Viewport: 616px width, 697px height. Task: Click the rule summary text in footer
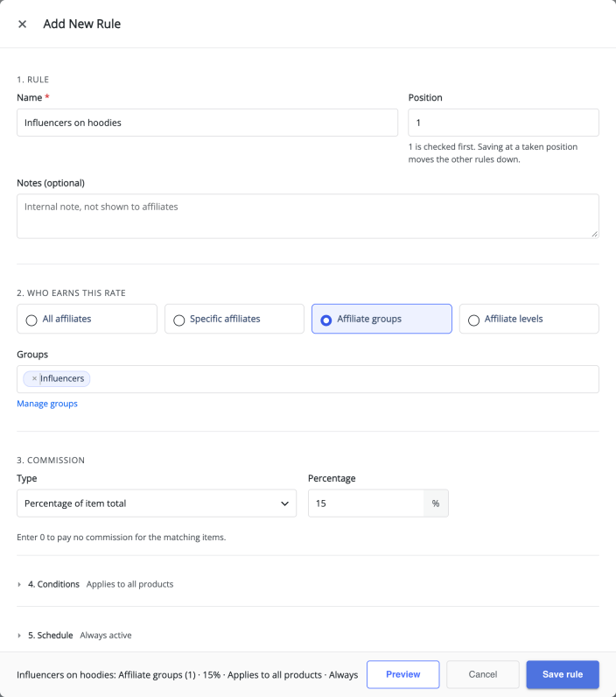pyautogui.click(x=187, y=675)
